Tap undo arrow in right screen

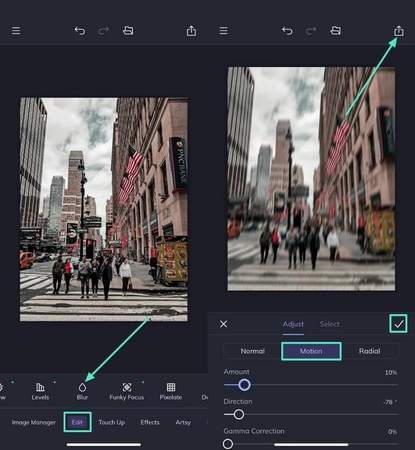coord(287,31)
